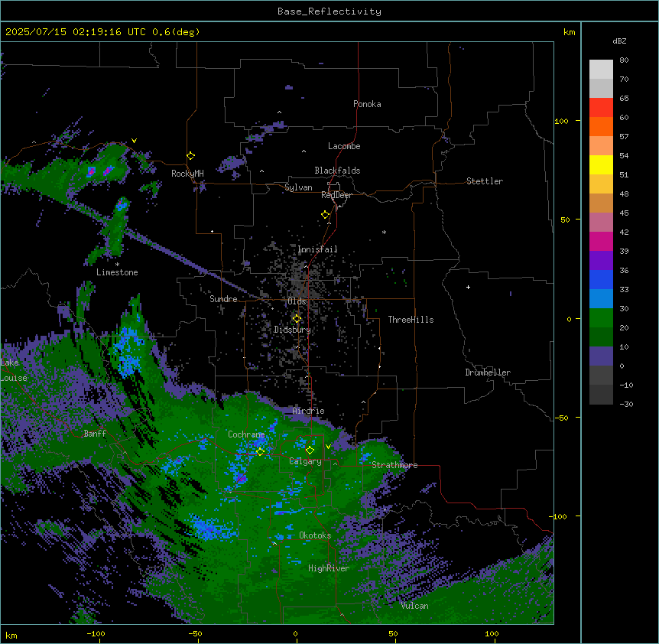The image size is (659, 644).
Task: Pick the gold swatch between 51 and 48
Action: pos(601,184)
